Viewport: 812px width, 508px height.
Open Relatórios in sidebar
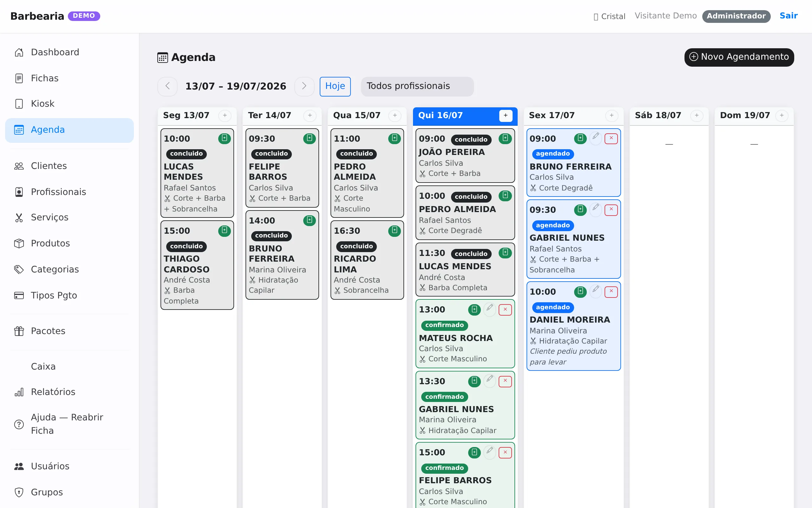click(69, 392)
